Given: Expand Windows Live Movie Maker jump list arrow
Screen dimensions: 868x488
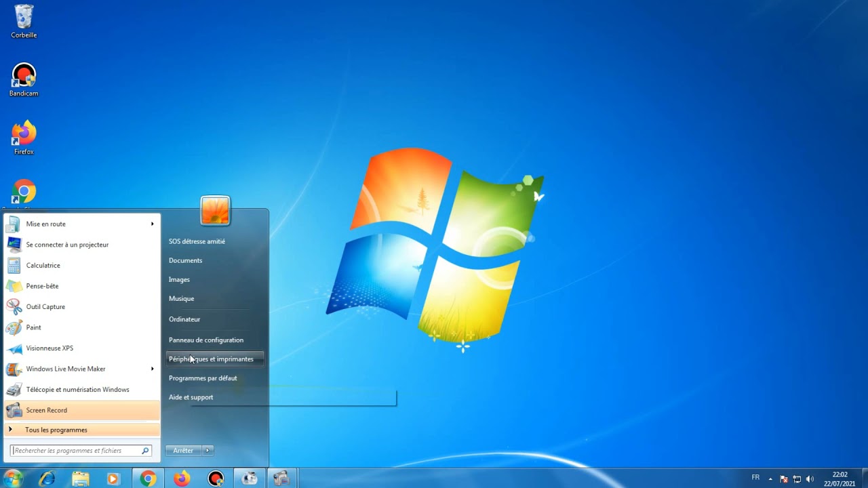Looking at the screenshot, I should pos(153,369).
